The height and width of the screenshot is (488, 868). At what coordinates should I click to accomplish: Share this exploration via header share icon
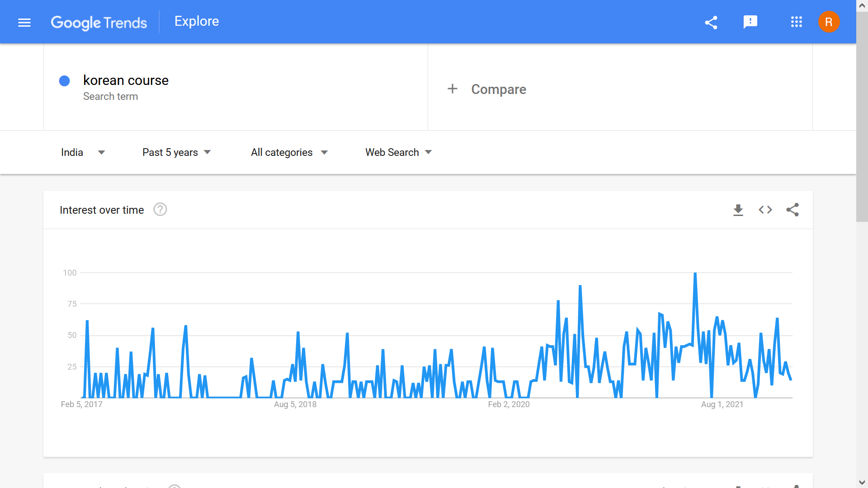[711, 22]
